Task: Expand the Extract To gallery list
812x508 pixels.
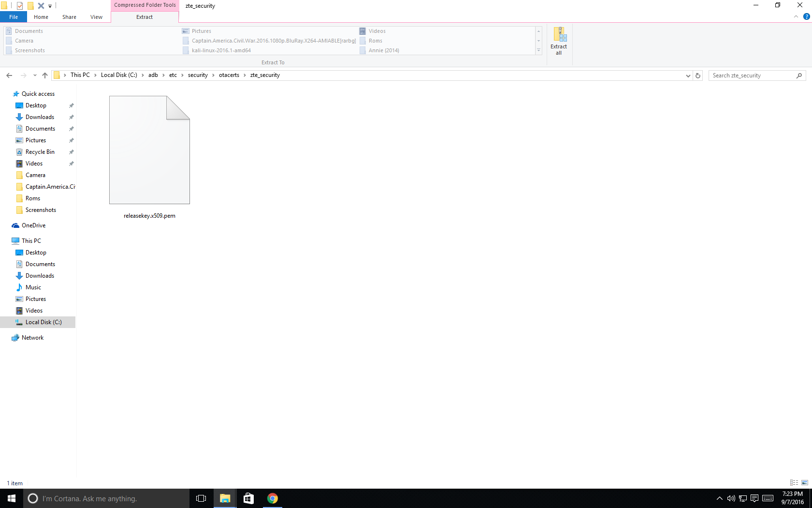Action: [x=538, y=50]
